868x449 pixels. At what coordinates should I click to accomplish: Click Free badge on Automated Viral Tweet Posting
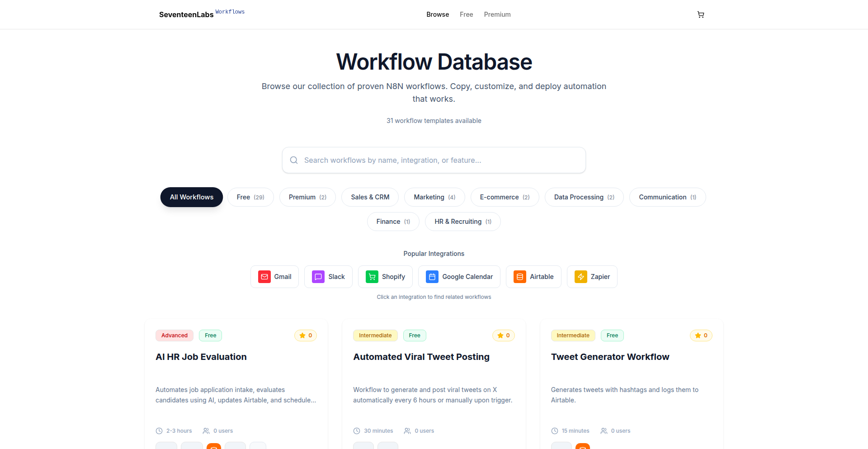pyautogui.click(x=415, y=336)
